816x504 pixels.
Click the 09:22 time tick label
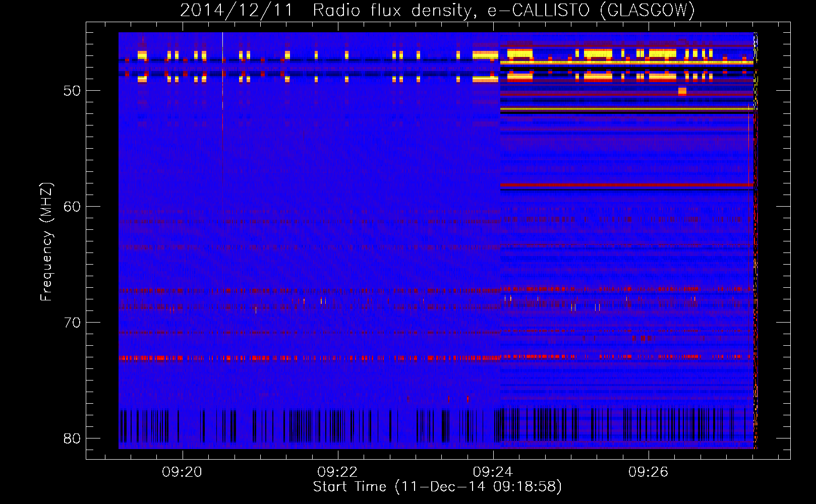point(337,472)
